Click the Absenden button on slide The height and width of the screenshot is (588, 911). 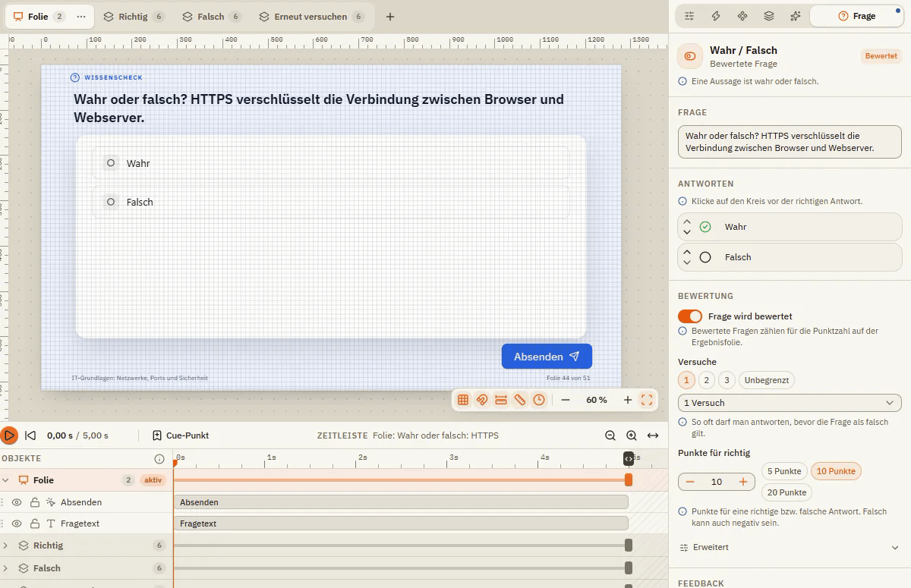[x=547, y=357]
